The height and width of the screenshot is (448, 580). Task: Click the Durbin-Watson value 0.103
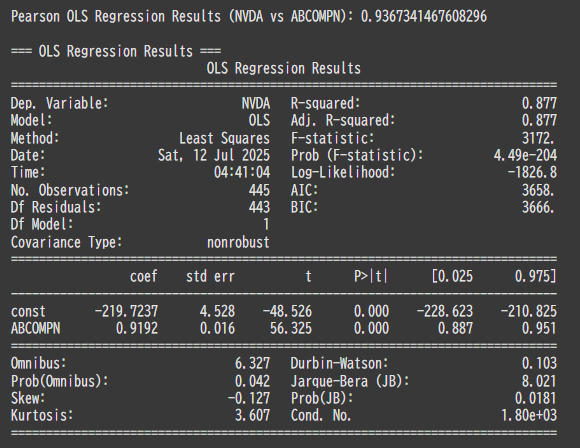coord(539,363)
